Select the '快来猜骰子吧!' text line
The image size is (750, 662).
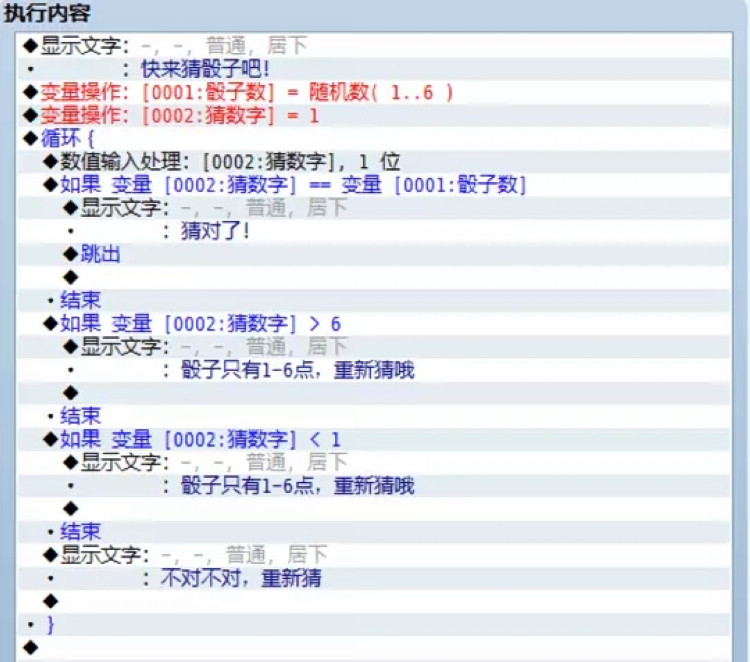point(373,69)
